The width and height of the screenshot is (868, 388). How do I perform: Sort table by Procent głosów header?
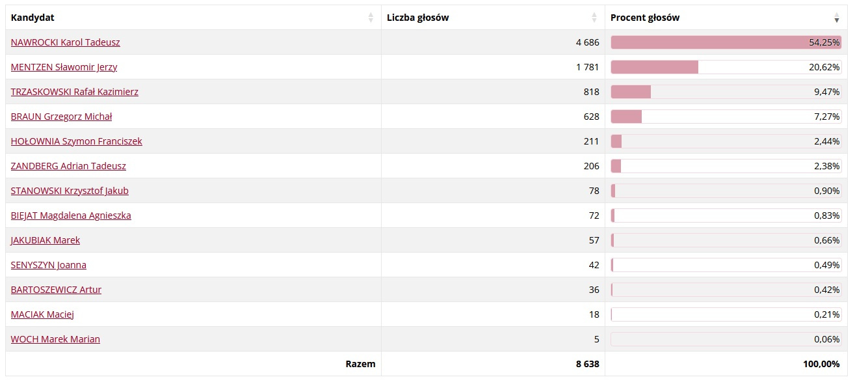pos(726,18)
